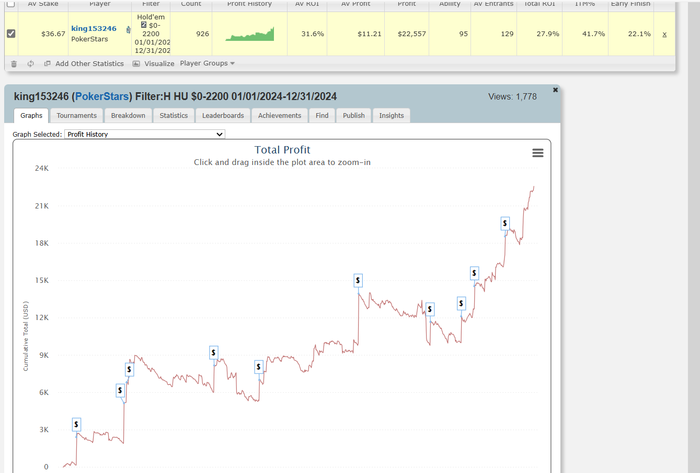
Task: Click the Early Finish column header
Action: pos(630,4)
